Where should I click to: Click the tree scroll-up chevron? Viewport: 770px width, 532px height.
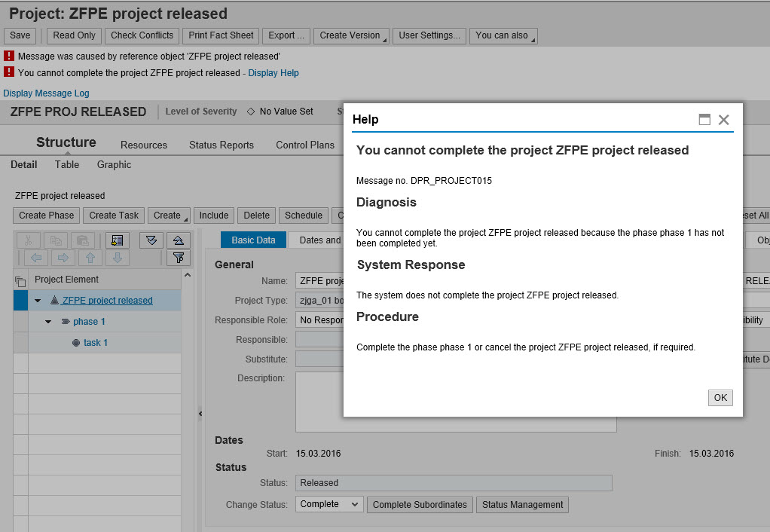click(x=188, y=275)
